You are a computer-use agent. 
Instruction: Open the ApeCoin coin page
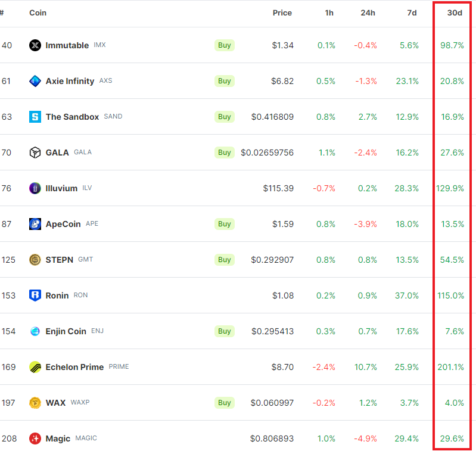[x=63, y=224]
